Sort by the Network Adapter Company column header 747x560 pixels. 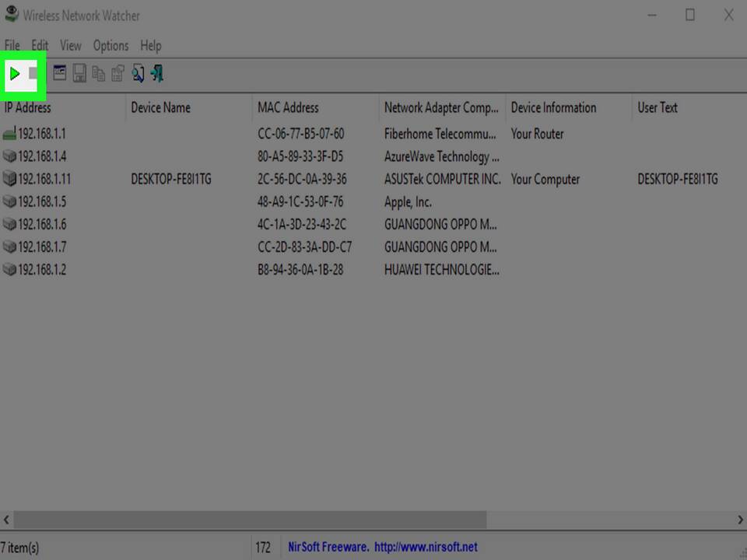pos(443,107)
